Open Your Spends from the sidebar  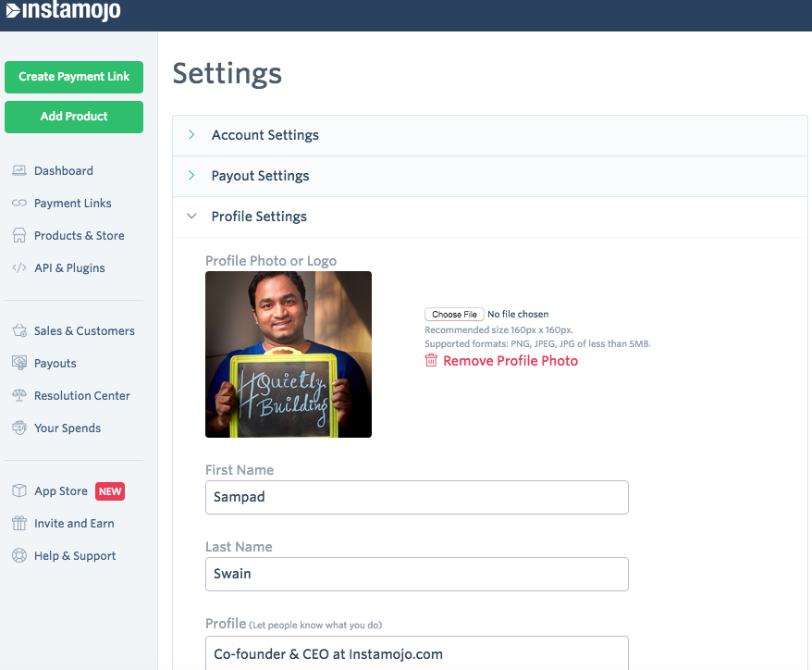pos(67,428)
